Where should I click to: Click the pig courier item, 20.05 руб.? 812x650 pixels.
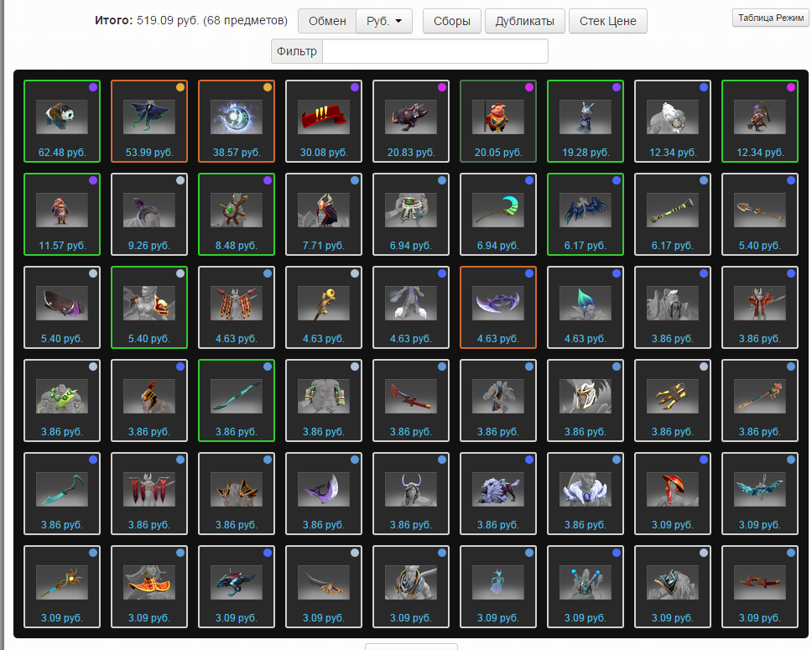coord(498,122)
